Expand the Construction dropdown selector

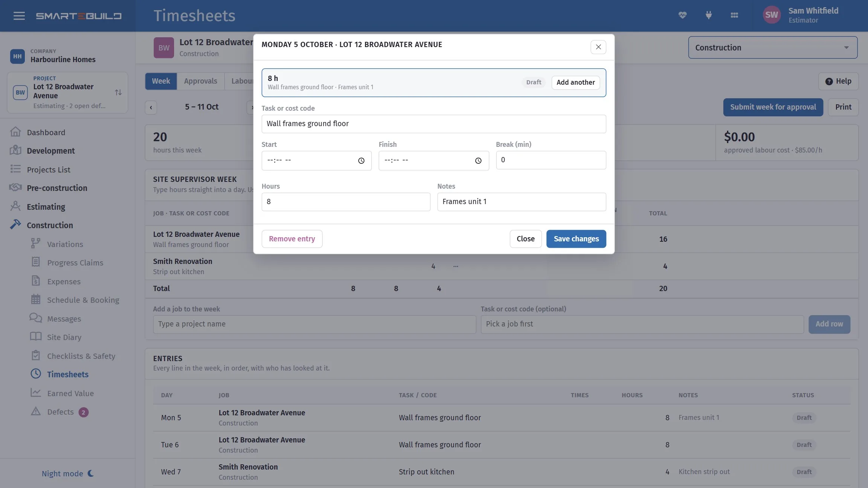click(x=773, y=47)
